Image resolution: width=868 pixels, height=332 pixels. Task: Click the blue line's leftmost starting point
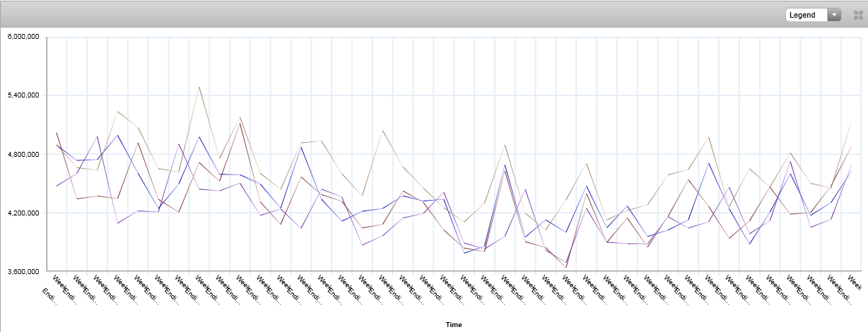(57, 145)
